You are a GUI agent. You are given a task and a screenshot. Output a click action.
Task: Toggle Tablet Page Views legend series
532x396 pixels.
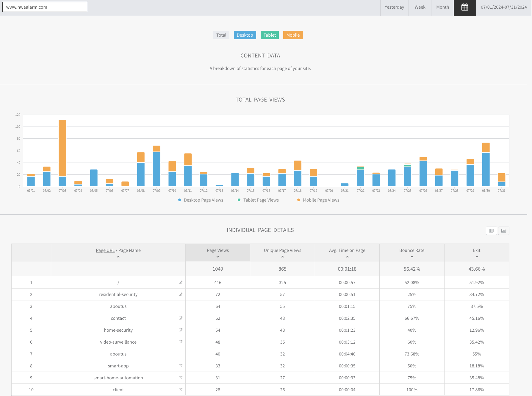[258, 200]
